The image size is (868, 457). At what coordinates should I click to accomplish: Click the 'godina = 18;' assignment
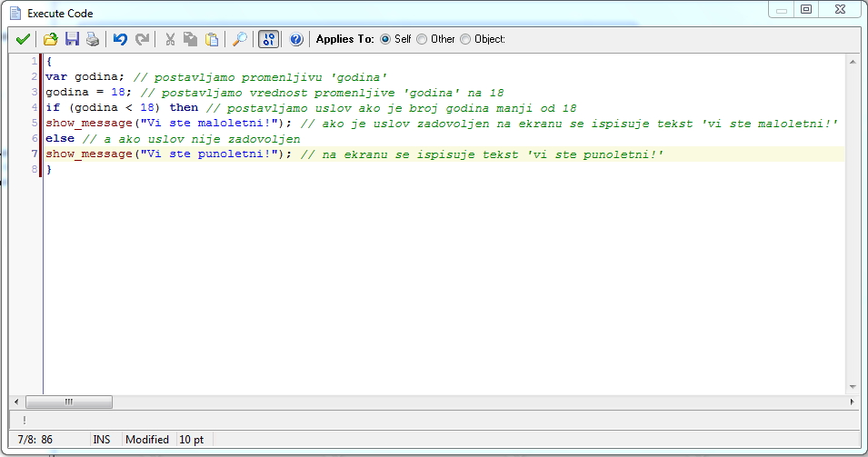88,93
